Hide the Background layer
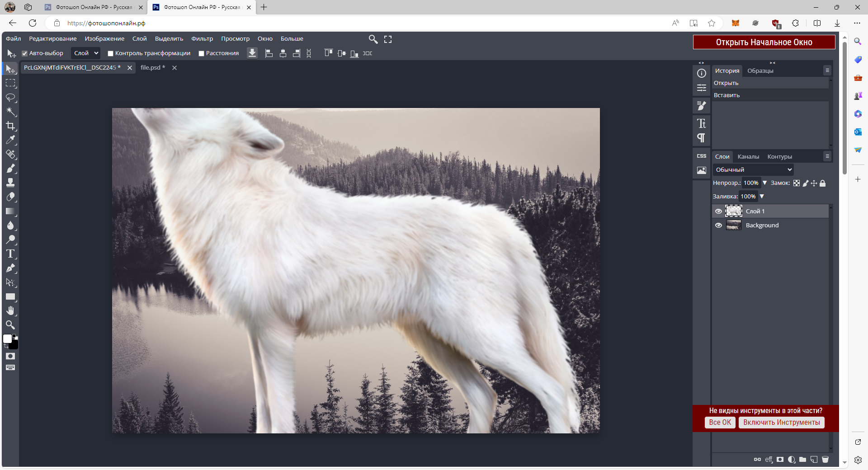This screenshot has height=470, width=868. (x=718, y=226)
